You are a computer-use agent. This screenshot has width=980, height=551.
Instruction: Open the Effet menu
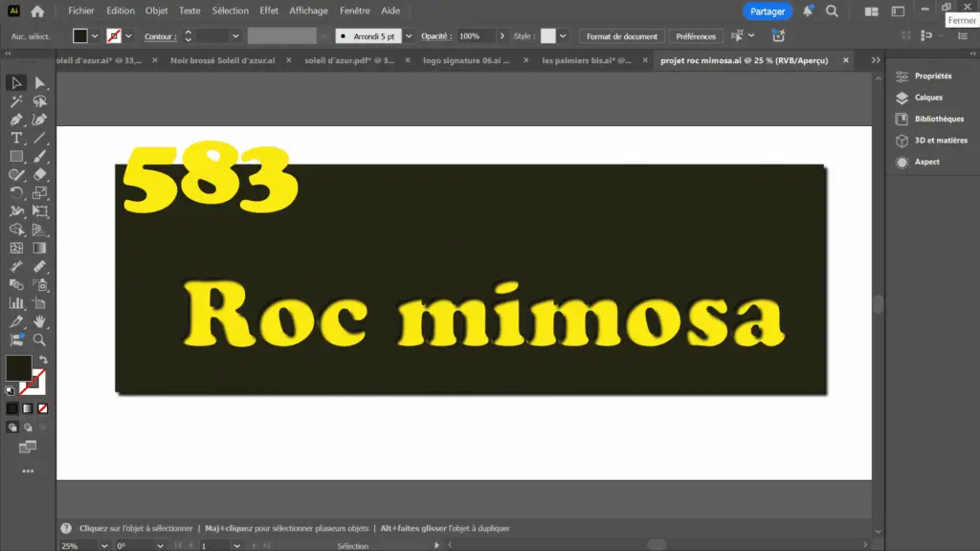point(269,11)
